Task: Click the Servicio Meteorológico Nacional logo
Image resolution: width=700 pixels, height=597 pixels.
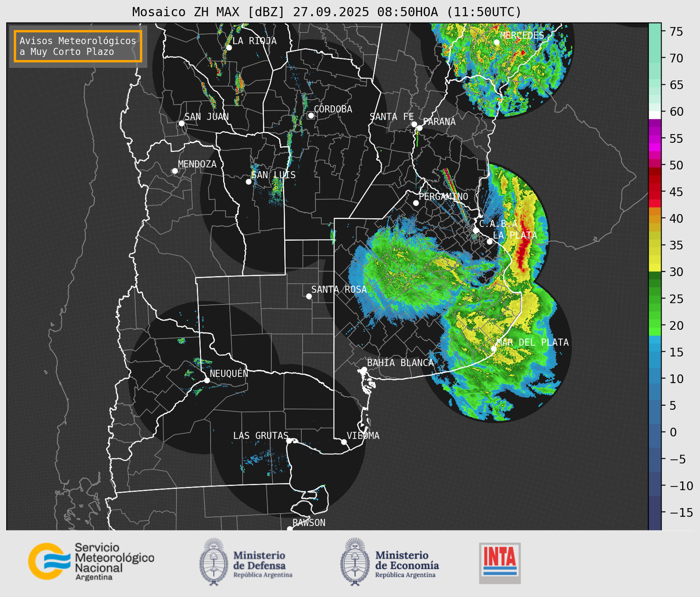Action: pyautogui.click(x=91, y=561)
